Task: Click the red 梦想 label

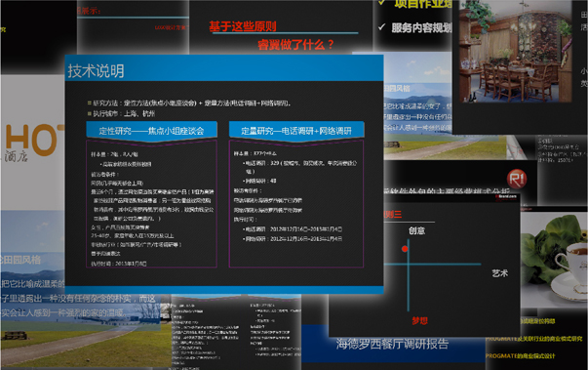Action: tap(419, 321)
